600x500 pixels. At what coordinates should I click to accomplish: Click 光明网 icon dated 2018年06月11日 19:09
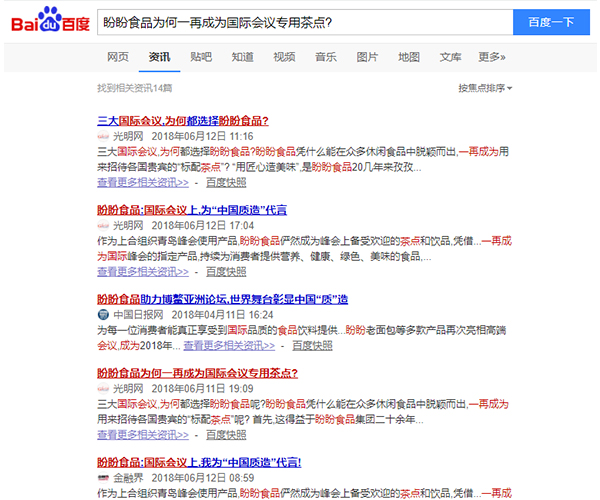coord(102,388)
